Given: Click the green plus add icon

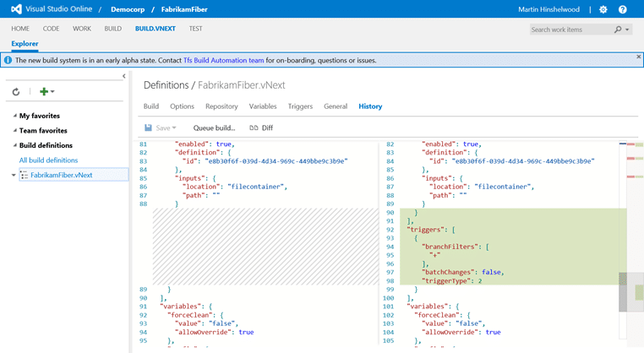Looking at the screenshot, I should (x=44, y=91).
